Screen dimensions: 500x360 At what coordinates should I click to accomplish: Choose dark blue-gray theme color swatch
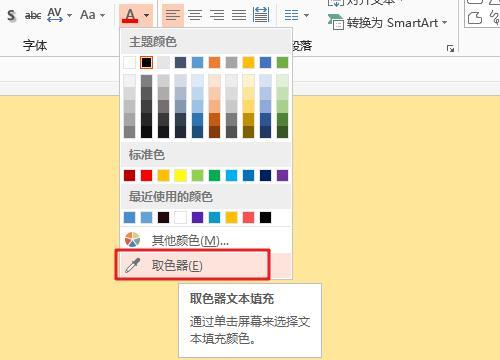180,62
